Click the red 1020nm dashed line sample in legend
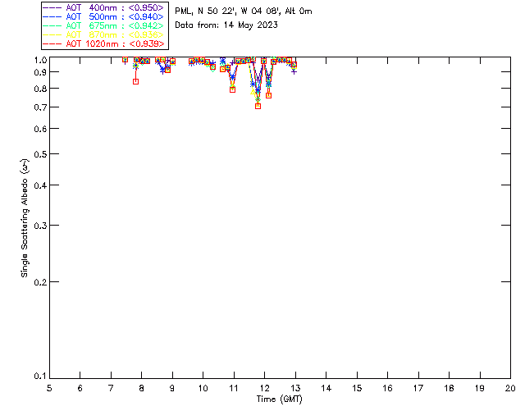Screen dimensions: 525x420 (52, 43)
